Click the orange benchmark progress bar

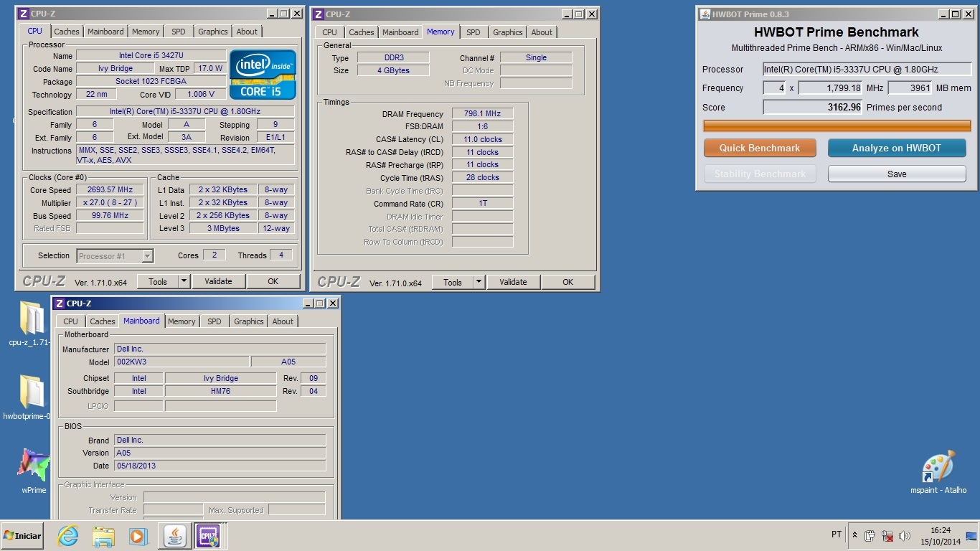click(x=837, y=126)
